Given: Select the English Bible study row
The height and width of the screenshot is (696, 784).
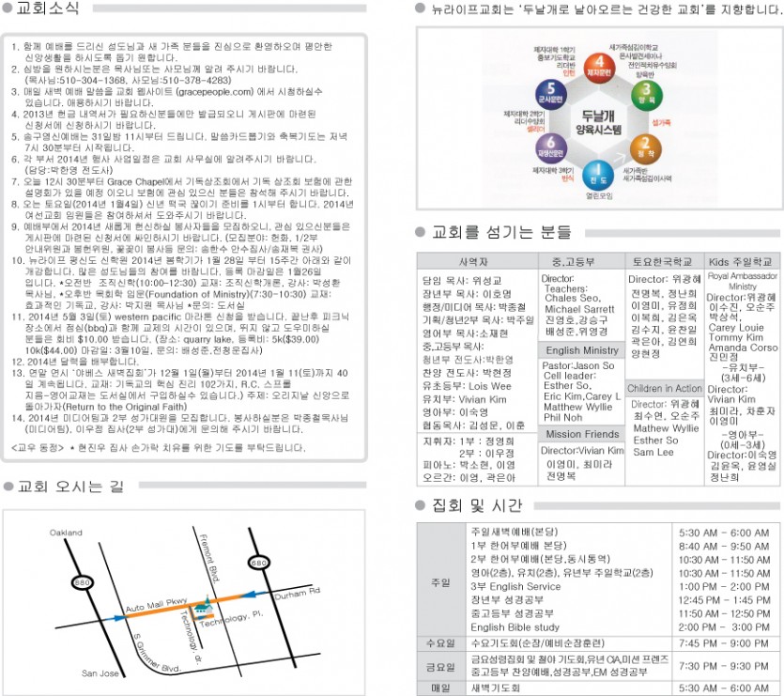Looking at the screenshot, I should tap(515, 627).
